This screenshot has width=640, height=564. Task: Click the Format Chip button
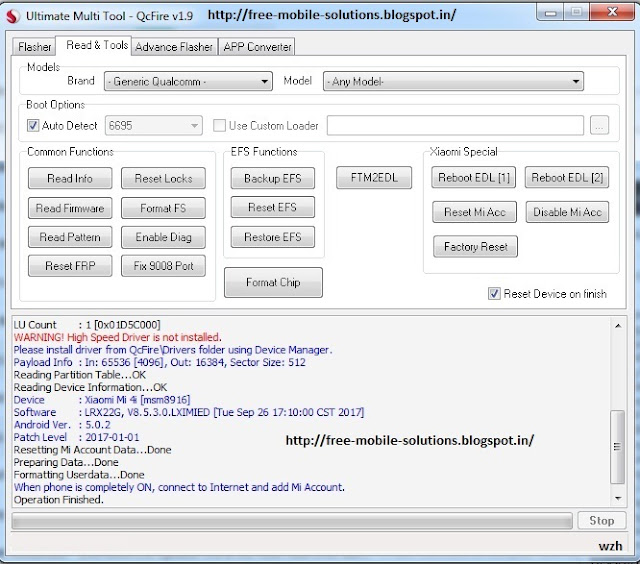click(x=273, y=282)
